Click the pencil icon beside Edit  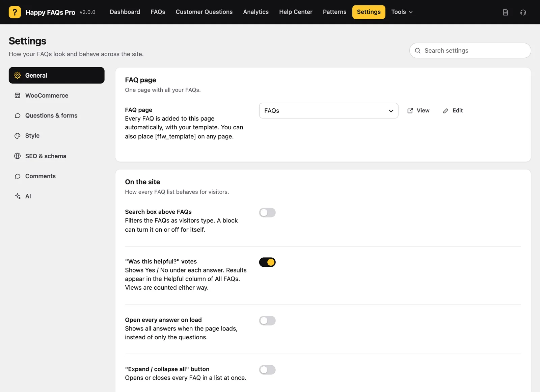(446, 111)
